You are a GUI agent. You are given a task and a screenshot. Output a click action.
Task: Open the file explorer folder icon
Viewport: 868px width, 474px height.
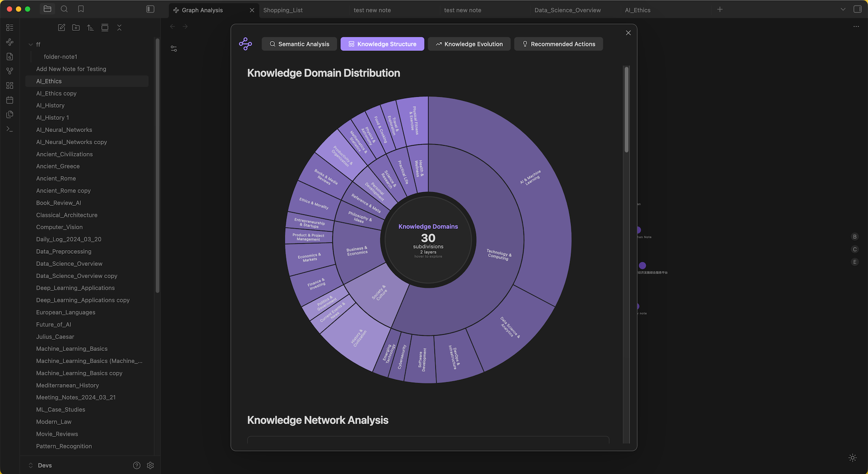47,9
